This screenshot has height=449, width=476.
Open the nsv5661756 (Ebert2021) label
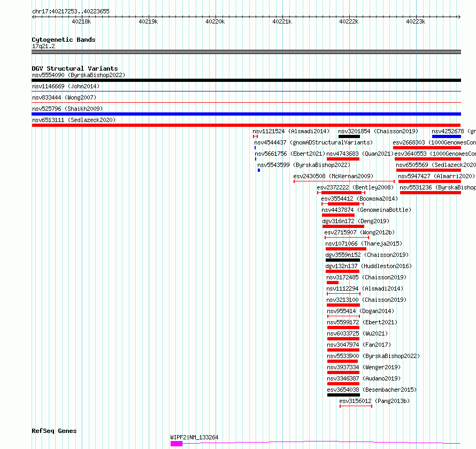[290, 154]
